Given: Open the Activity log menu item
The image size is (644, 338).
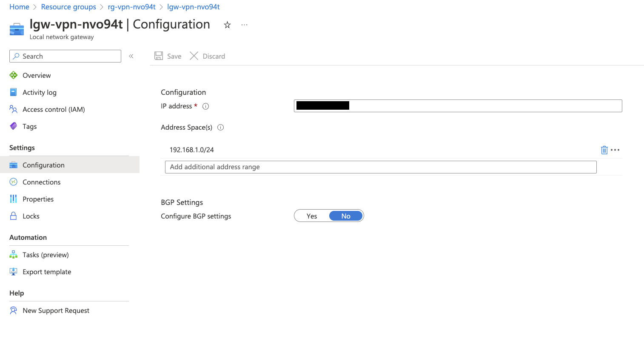Looking at the screenshot, I should (x=40, y=92).
